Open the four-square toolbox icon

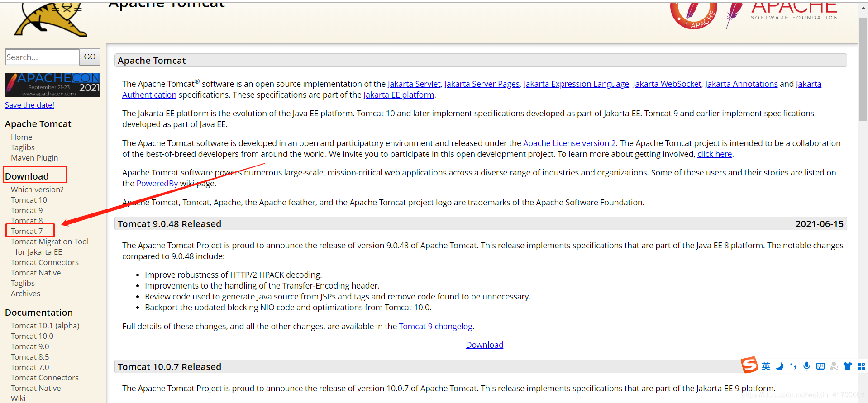[x=861, y=366]
